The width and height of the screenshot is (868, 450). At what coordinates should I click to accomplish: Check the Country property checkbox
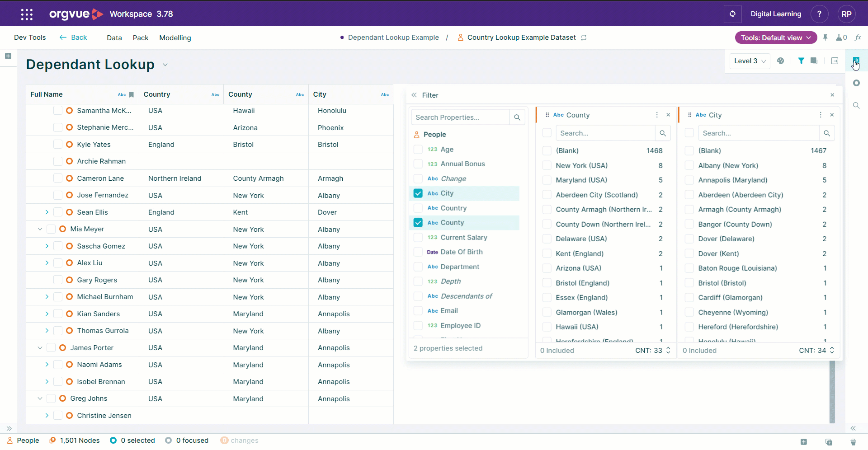[x=418, y=208]
